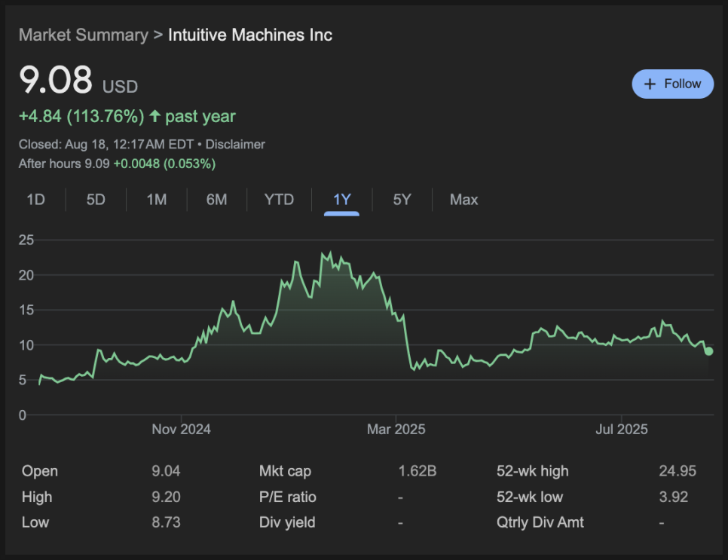This screenshot has width=728, height=560.
Task: Choose the 1Y time range tab
Action: click(x=341, y=200)
